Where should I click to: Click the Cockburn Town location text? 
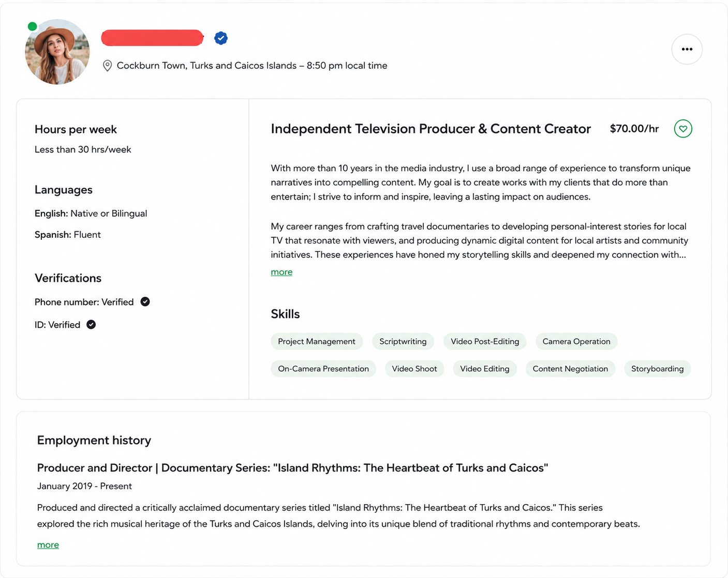tap(252, 66)
